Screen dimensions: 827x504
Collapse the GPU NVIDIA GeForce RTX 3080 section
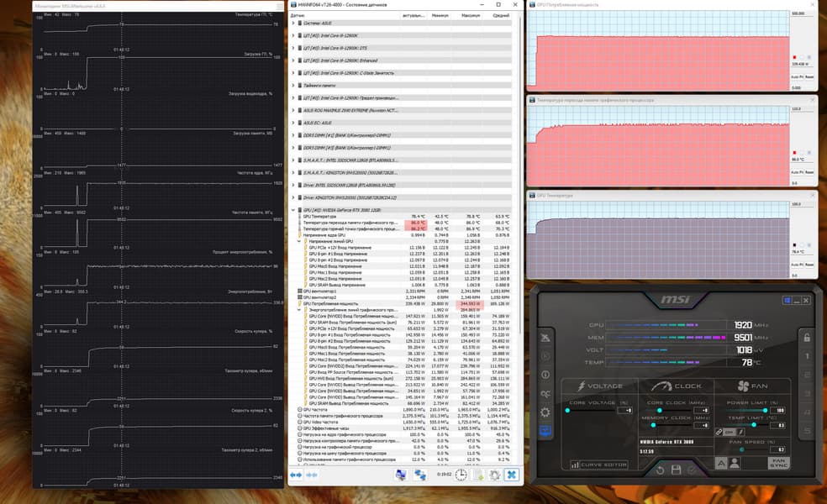tap(293, 210)
